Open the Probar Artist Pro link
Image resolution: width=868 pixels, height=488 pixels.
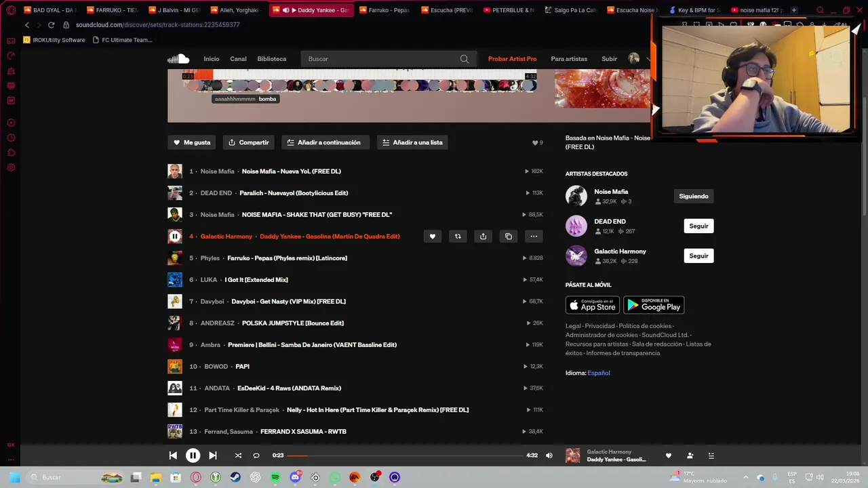(x=512, y=59)
